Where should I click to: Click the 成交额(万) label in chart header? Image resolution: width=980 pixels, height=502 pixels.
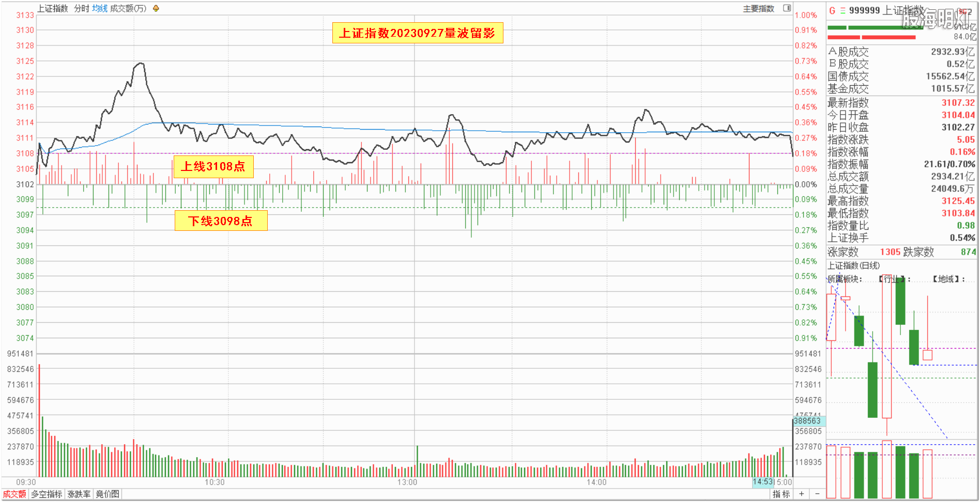pos(128,8)
